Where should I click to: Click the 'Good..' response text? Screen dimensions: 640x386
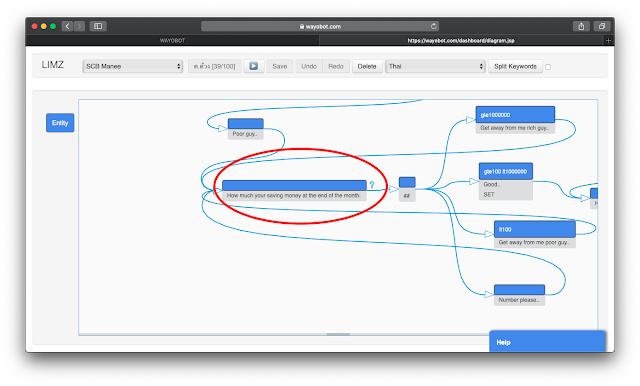point(491,184)
